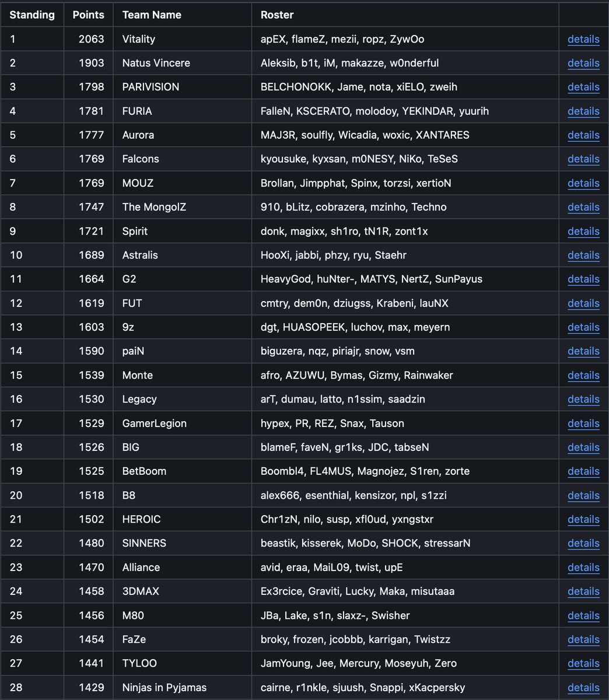Screen dimensions: 609x700
Task: Open the details link for Natus Vincere
Action: pyautogui.click(x=583, y=63)
